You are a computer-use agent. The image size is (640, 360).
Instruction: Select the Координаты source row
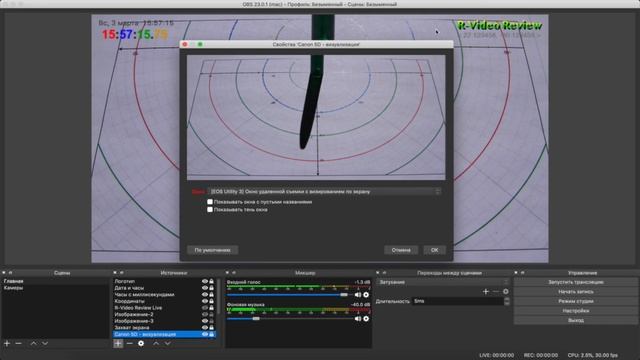[x=164, y=301]
